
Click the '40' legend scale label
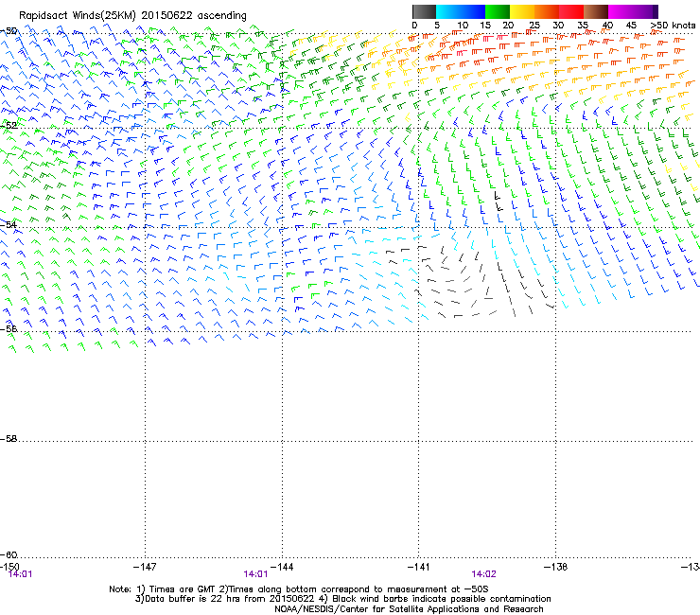607,26
